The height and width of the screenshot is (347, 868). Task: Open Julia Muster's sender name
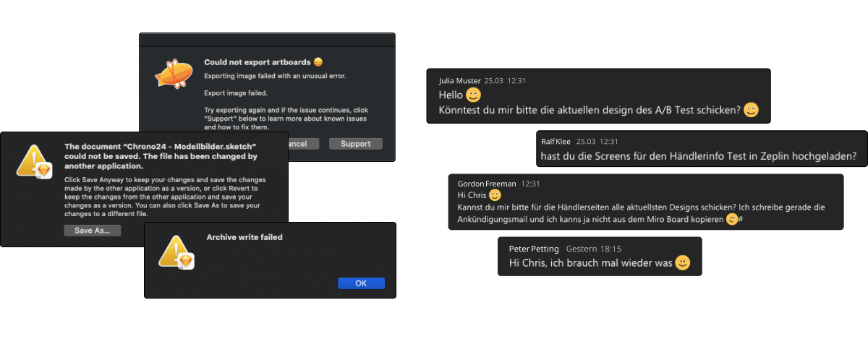tap(459, 80)
